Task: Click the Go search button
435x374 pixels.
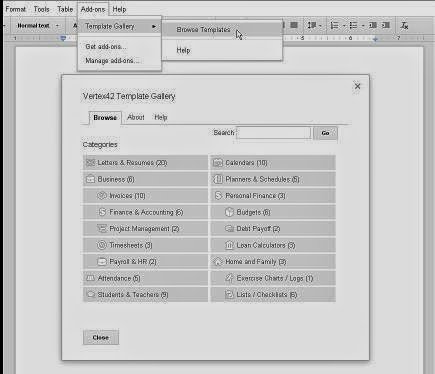Action: [325, 133]
